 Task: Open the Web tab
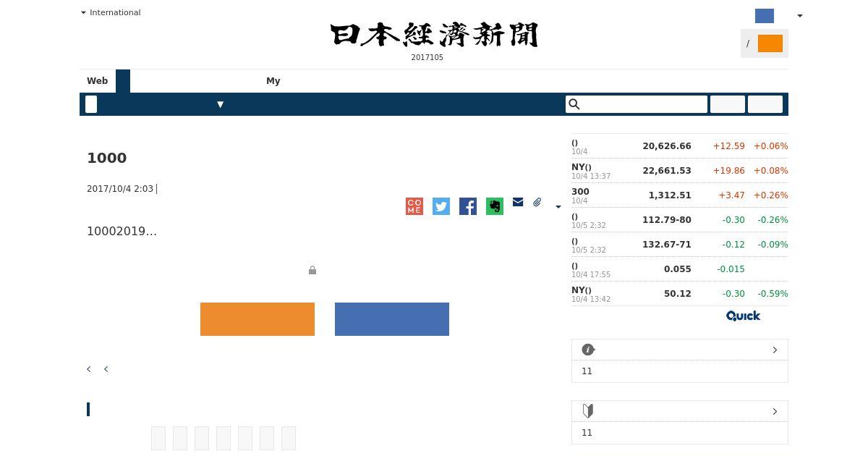click(98, 81)
